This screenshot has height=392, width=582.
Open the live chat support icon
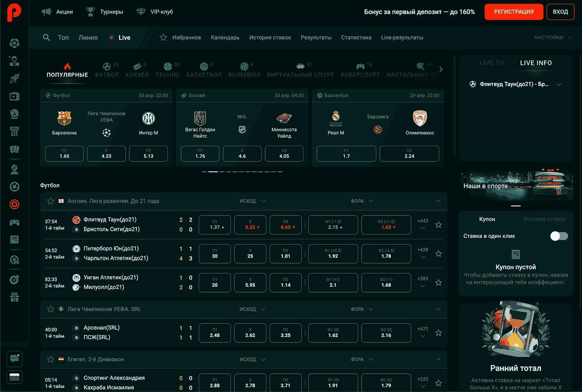pyautogui.click(x=14, y=359)
